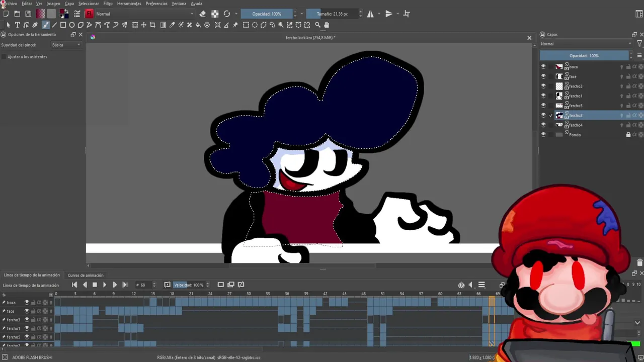Click the Open file folder icon
This screenshot has width=644, height=362.
click(x=17, y=14)
